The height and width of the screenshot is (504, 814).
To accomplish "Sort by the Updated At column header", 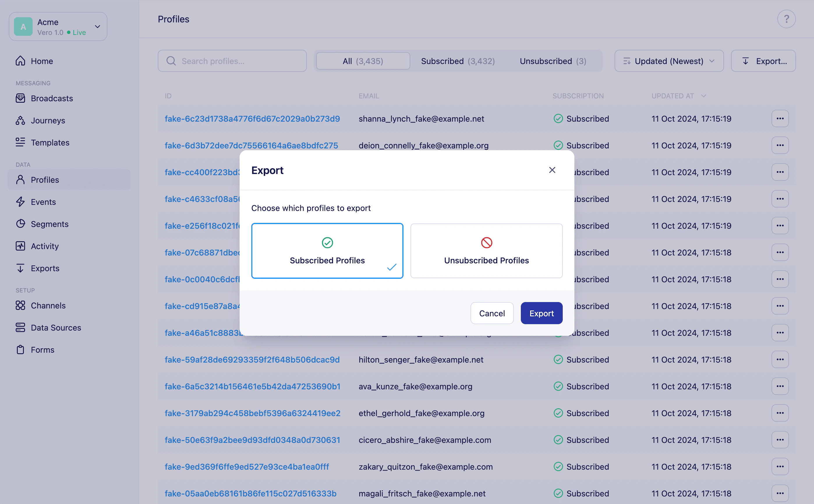I will (x=678, y=96).
